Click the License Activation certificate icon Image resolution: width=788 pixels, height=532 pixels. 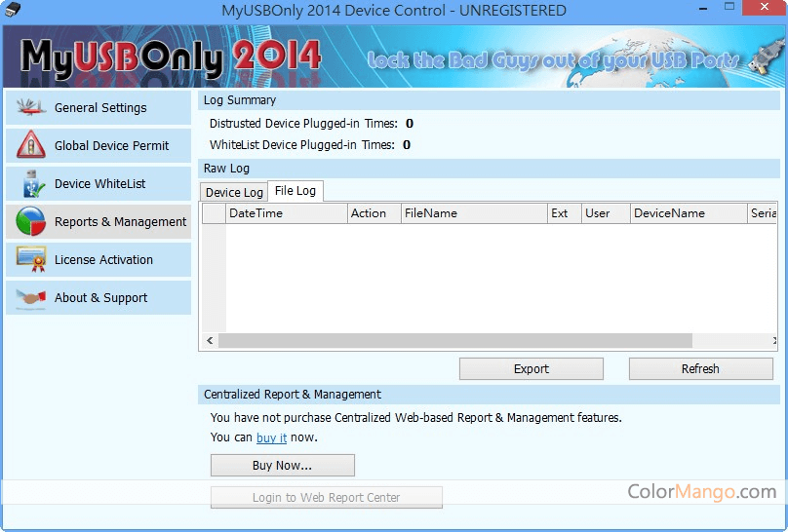(x=30, y=260)
